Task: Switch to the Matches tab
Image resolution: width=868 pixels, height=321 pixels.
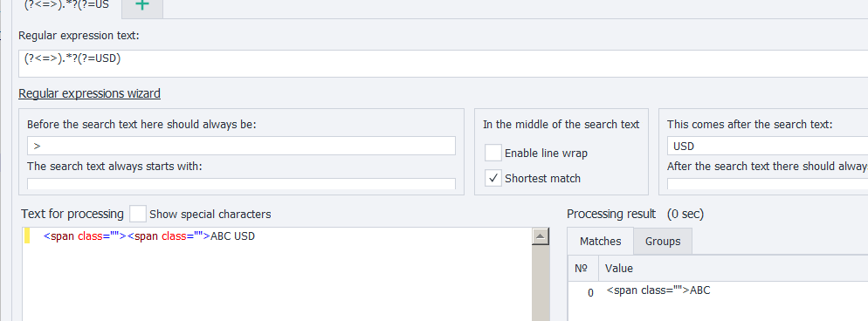Action: (601, 242)
